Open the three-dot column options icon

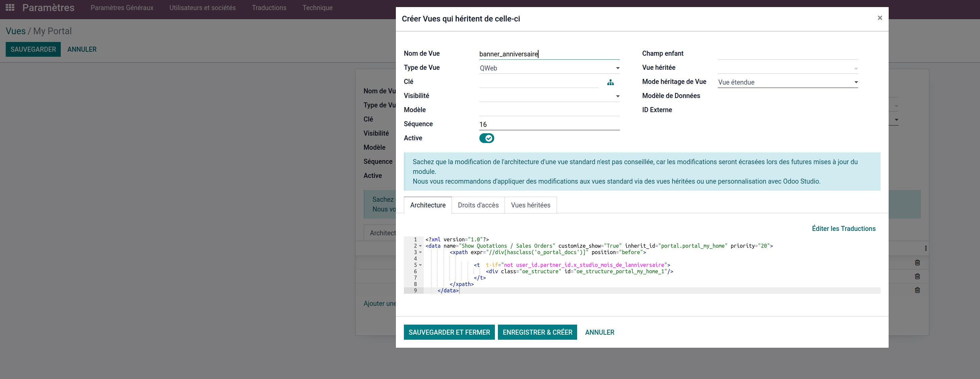[x=926, y=248]
